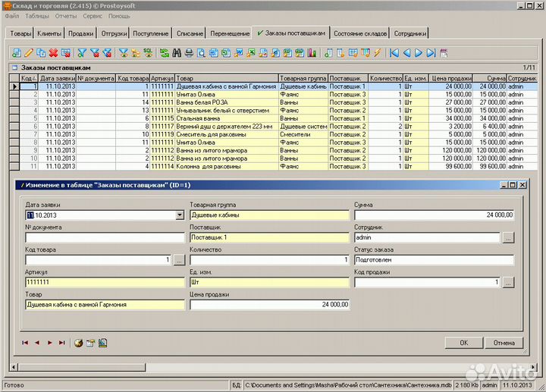Click the bar chart diagram icon

click(310, 53)
